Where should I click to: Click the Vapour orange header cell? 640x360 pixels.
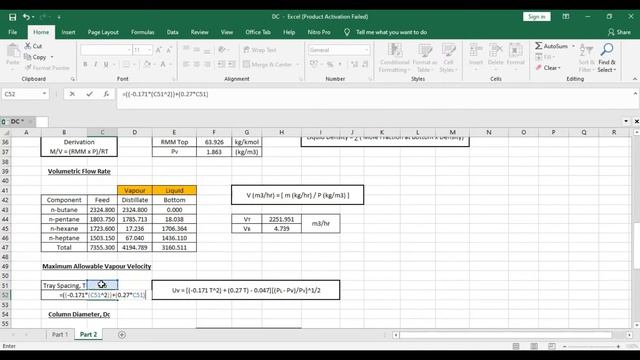tap(135, 191)
